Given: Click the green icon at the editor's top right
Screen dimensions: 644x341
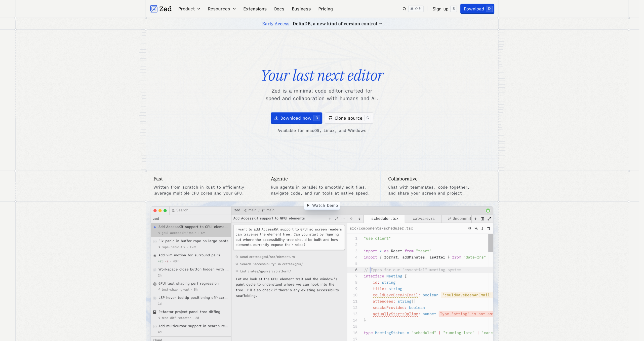Looking at the screenshot, I should (x=488, y=211).
